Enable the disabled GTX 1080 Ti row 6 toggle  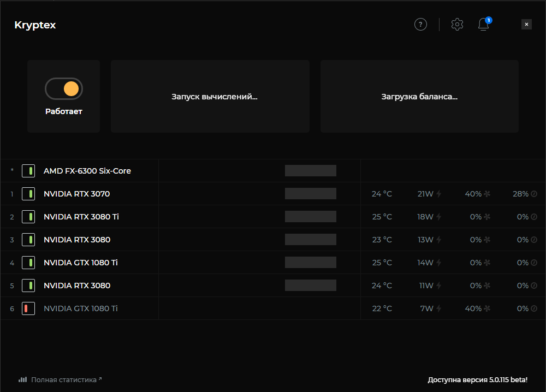pyautogui.click(x=28, y=308)
